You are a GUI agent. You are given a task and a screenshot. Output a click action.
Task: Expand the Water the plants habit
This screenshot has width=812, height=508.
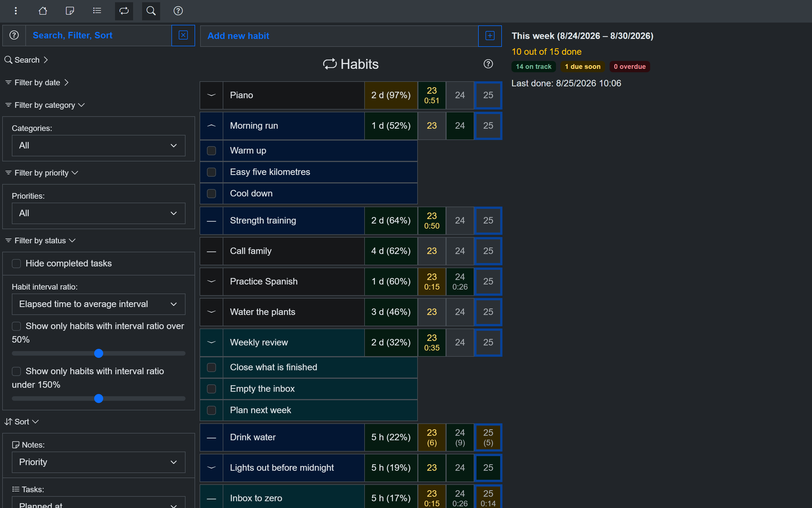point(211,312)
